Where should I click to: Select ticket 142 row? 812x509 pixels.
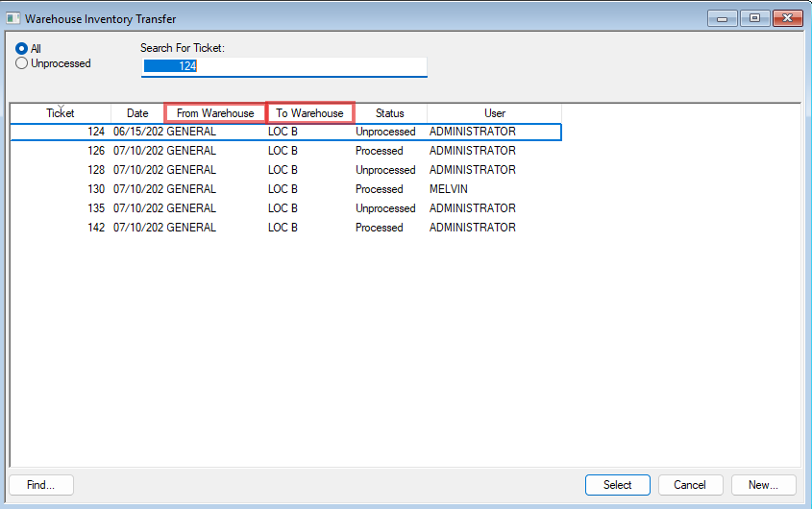[285, 228]
